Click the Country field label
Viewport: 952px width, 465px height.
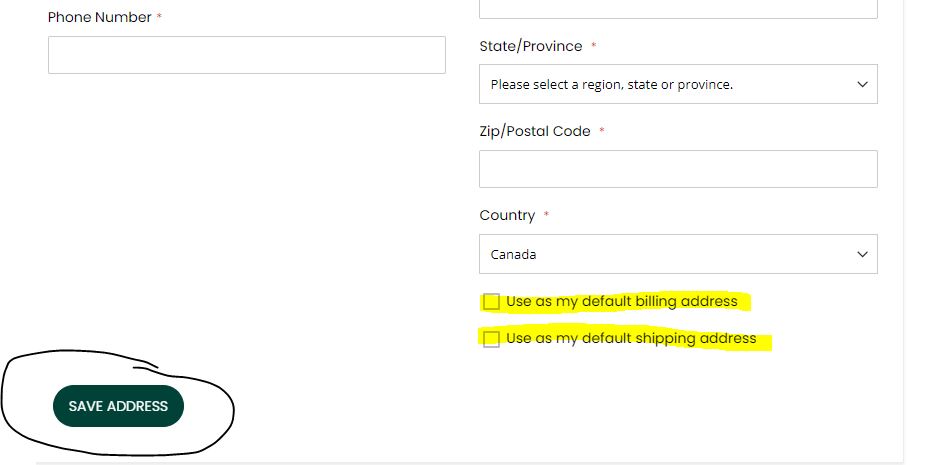click(507, 216)
